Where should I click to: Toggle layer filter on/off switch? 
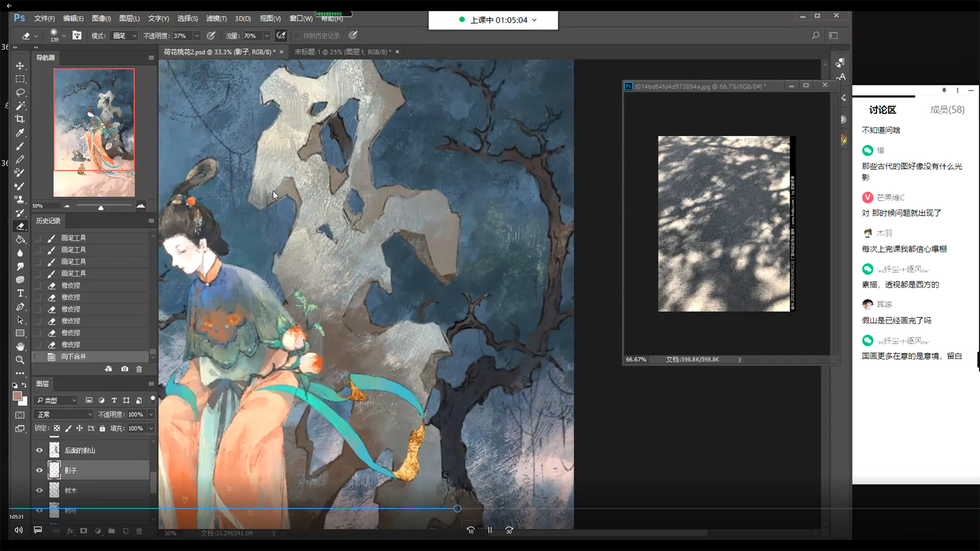point(152,399)
